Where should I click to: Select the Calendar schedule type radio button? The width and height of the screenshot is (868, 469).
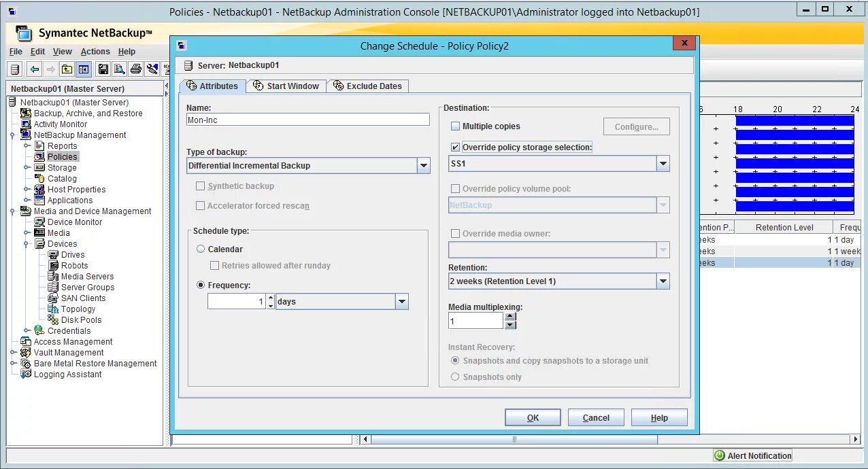coord(201,249)
